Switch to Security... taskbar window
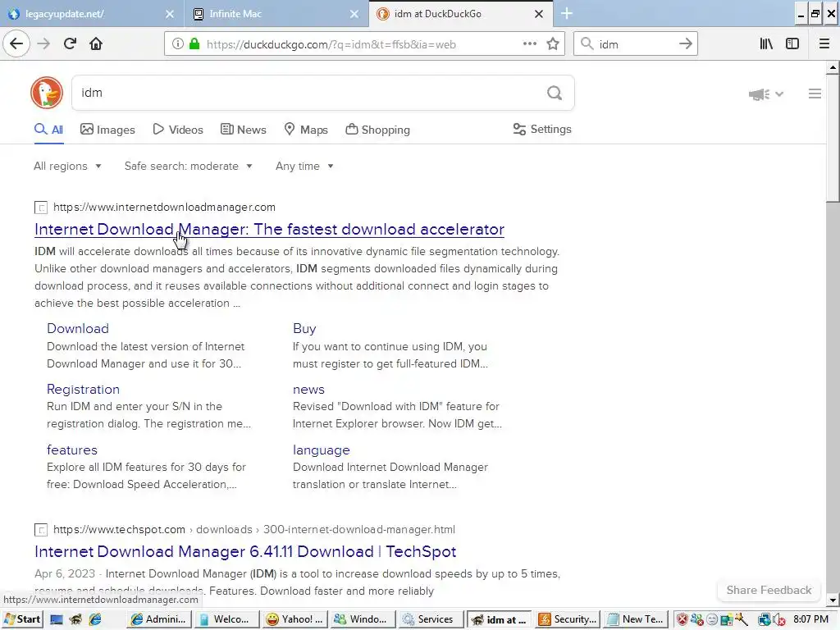The width and height of the screenshot is (840, 630). pos(568,619)
